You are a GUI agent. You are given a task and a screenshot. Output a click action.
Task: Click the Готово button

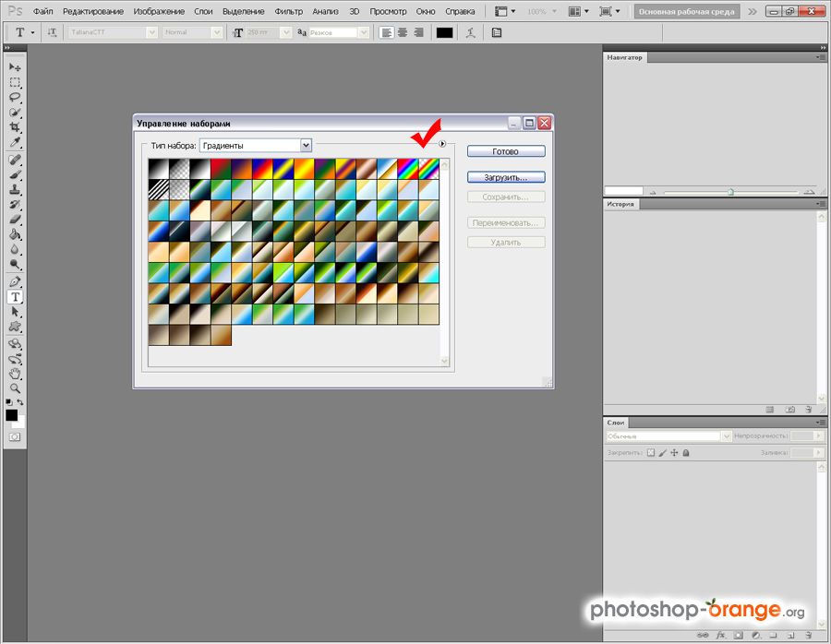[x=506, y=151]
